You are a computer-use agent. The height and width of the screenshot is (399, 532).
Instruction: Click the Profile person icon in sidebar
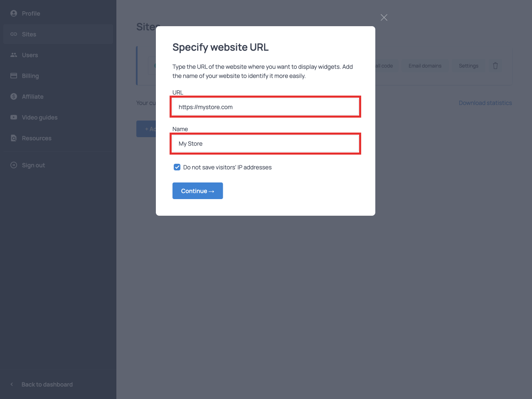point(14,13)
